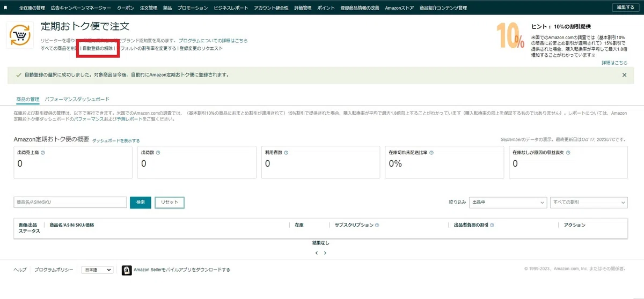Click the info icon next to 在庫切れ未配送比率
Image resolution: width=644 pixels, height=299 pixels.
tap(431, 153)
